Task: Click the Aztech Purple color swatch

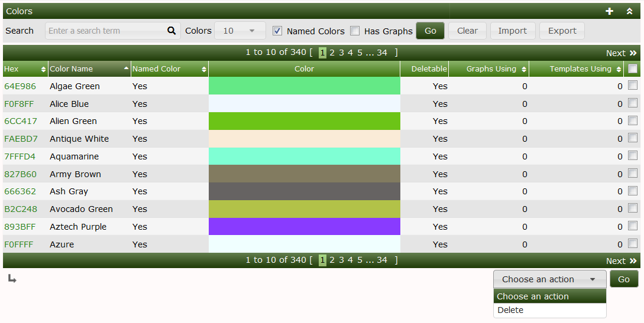Action: tap(304, 227)
